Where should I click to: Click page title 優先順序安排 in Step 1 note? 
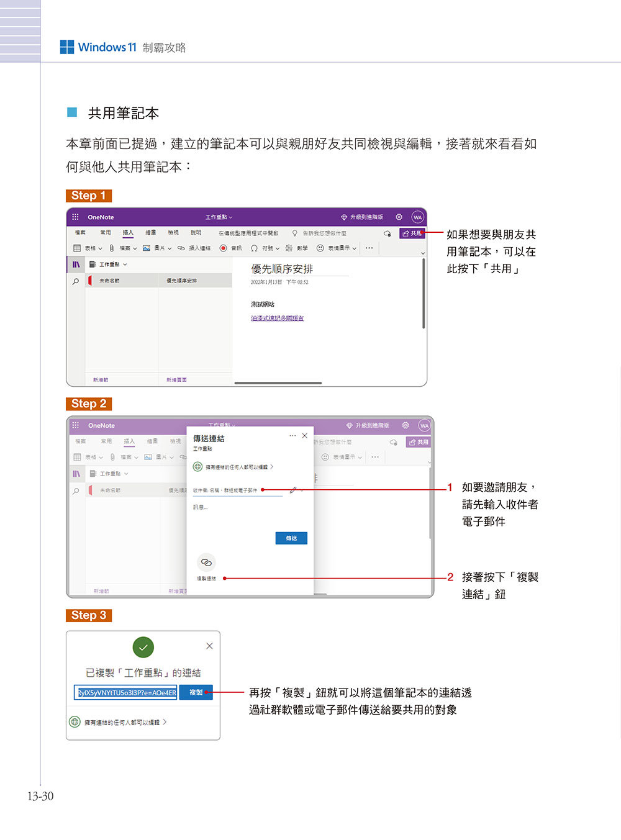point(282,269)
